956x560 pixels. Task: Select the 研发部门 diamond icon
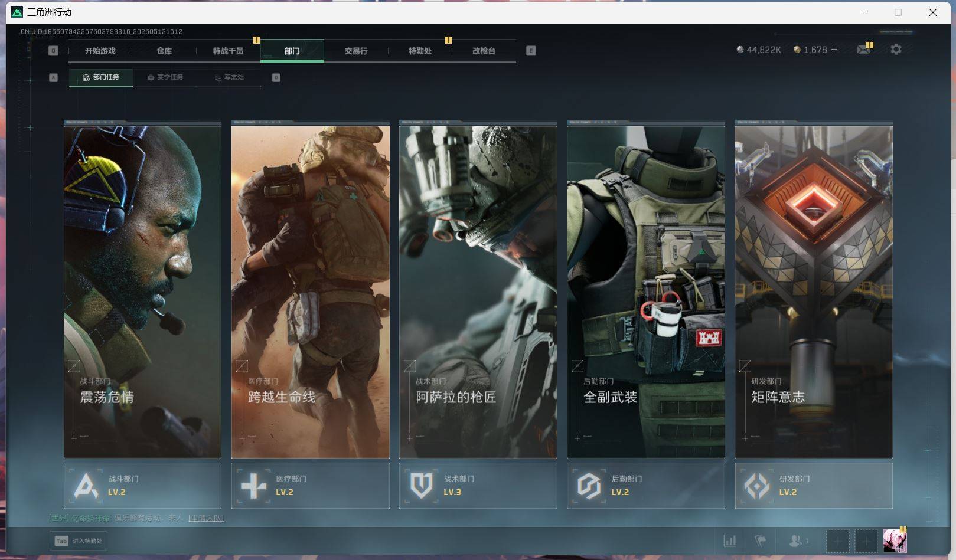[x=757, y=486]
